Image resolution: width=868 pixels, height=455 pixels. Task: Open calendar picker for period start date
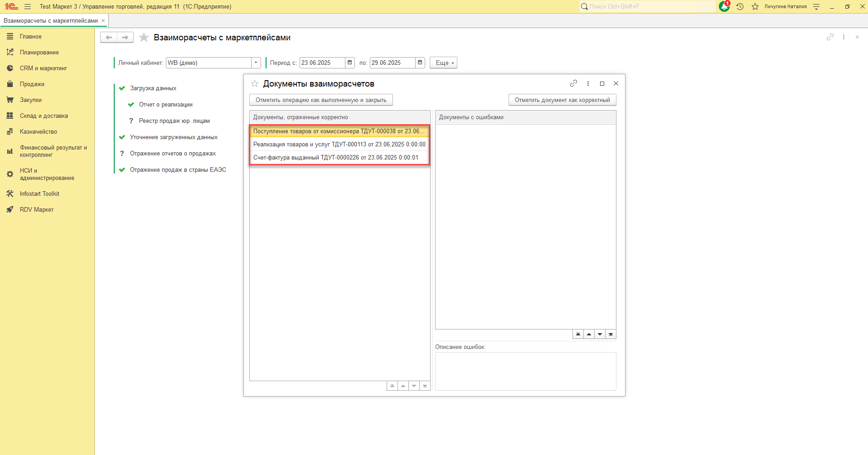349,63
